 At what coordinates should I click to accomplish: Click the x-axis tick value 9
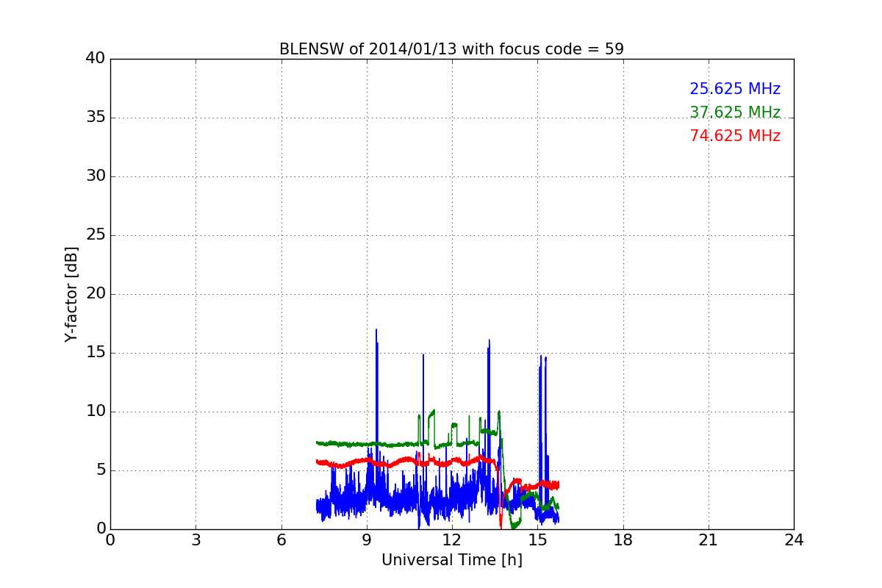pos(367,540)
